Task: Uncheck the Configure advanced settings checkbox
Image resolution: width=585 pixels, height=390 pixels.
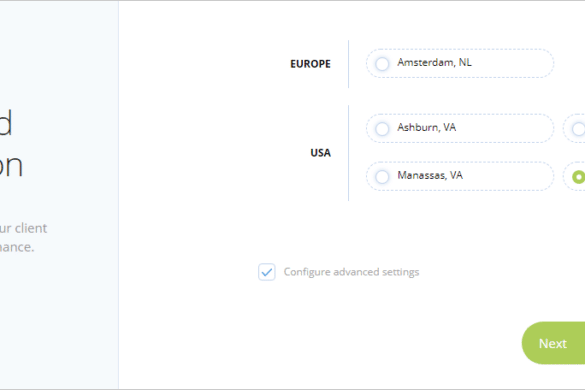Action: pyautogui.click(x=267, y=272)
